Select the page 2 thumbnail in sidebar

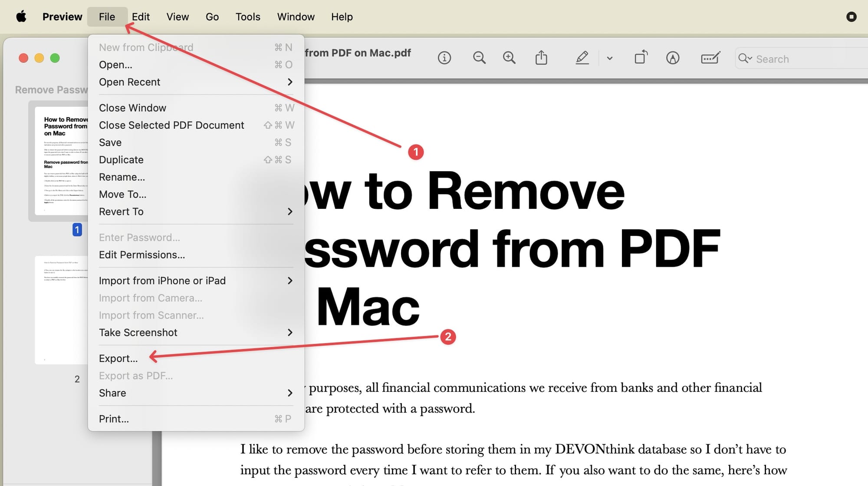click(x=61, y=310)
